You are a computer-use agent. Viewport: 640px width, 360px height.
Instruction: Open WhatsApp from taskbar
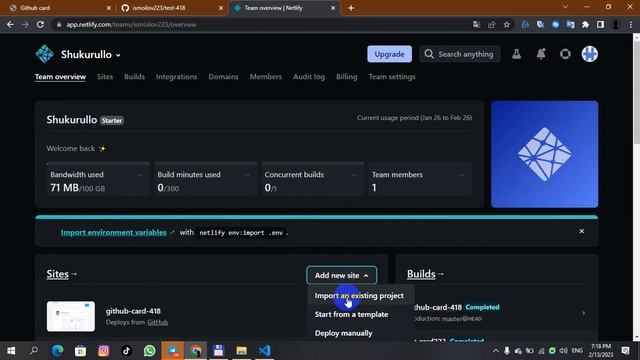tap(149, 351)
